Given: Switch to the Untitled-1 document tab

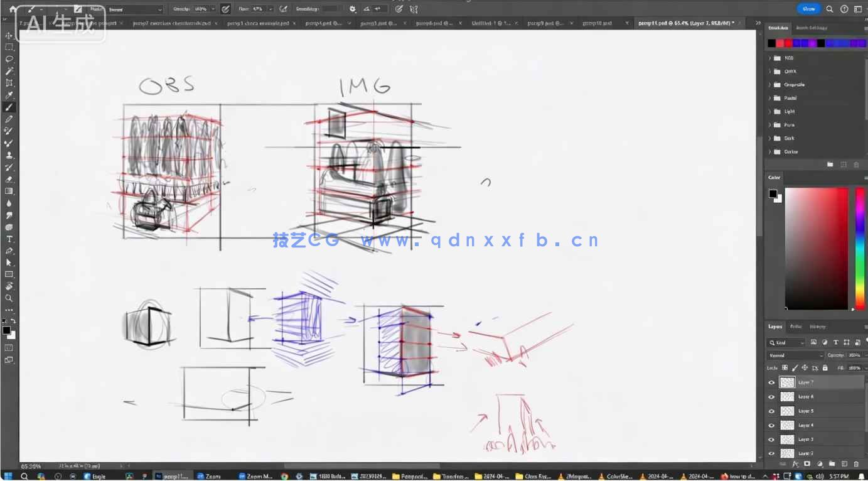Looking at the screenshot, I should pos(491,23).
